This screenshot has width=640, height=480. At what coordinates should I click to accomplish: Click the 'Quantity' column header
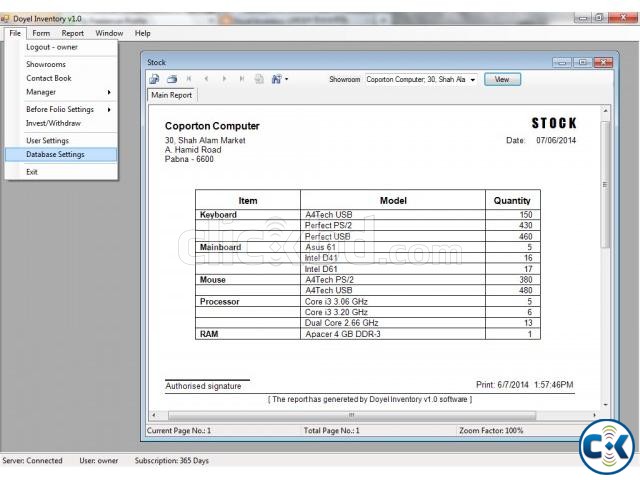(512, 200)
